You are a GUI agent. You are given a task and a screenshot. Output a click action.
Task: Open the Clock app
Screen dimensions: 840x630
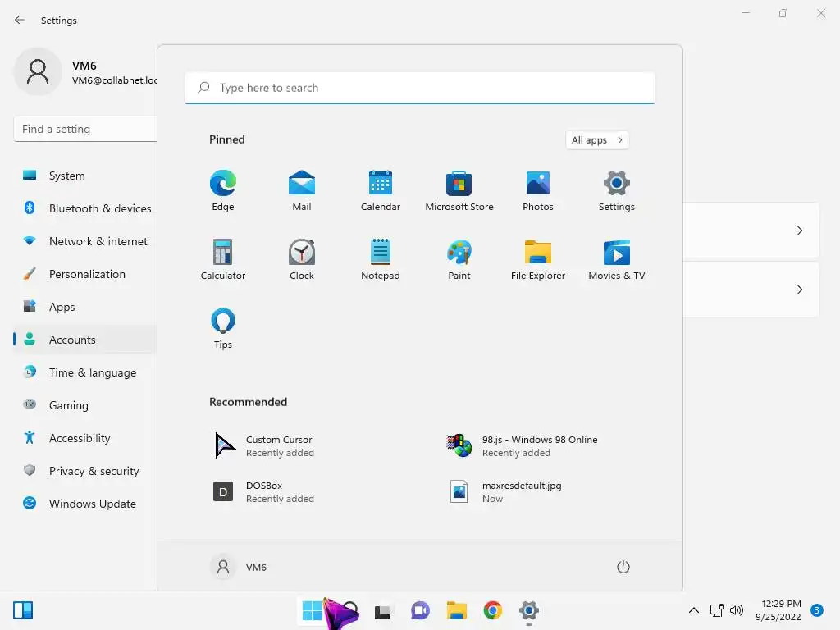pos(302,260)
